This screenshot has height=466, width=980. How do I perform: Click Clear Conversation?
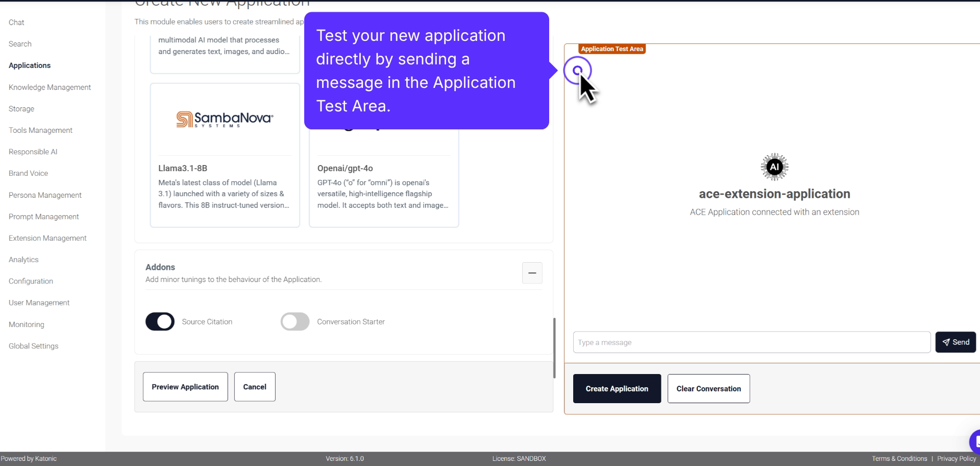pos(708,388)
